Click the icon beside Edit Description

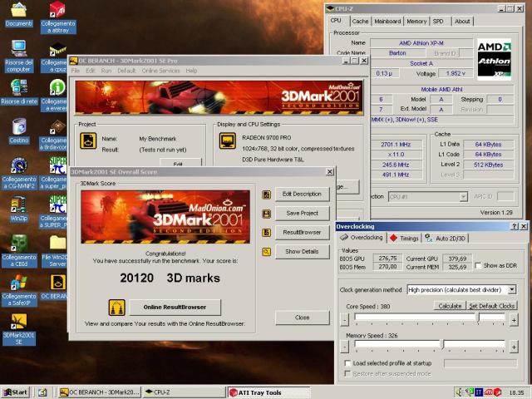[267, 195]
